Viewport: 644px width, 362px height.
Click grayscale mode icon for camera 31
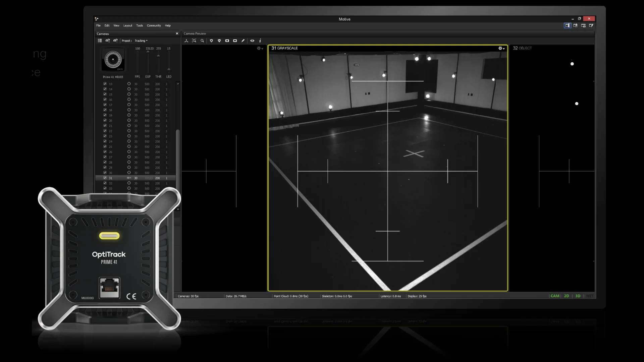coord(129,178)
